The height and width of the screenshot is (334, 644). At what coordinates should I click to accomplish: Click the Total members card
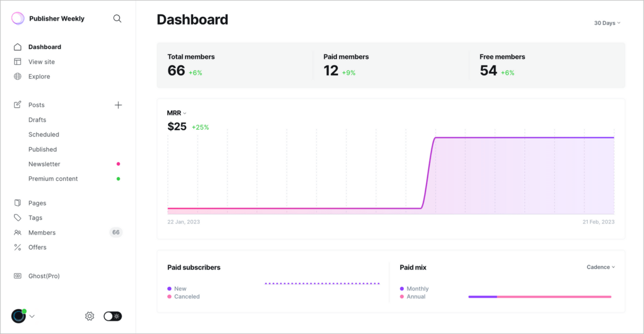(235, 65)
